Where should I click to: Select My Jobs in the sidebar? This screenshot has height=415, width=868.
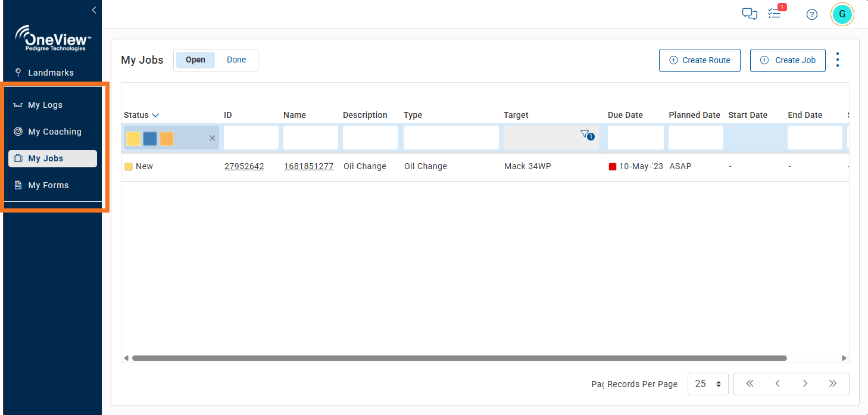[52, 158]
